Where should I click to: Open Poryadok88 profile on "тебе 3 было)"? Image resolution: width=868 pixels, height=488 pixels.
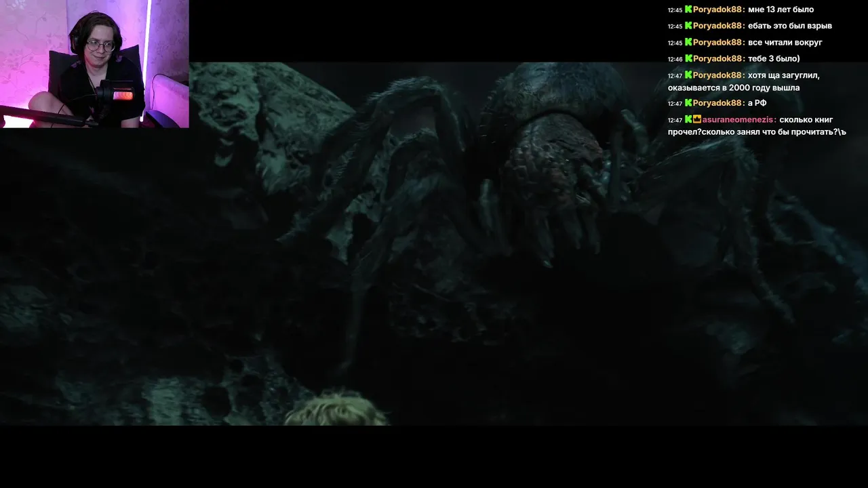[x=719, y=59]
